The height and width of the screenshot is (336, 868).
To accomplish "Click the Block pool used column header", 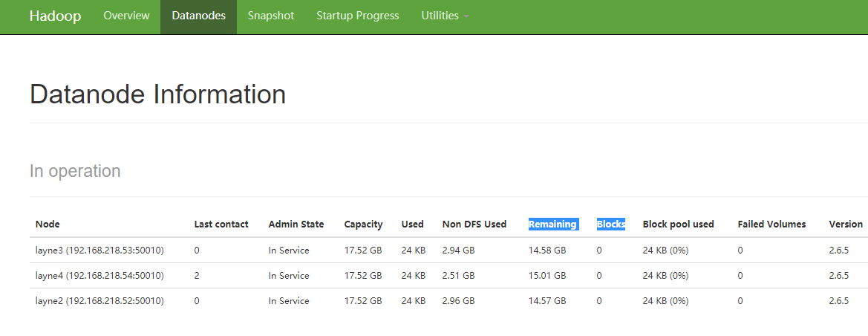I will tap(678, 224).
